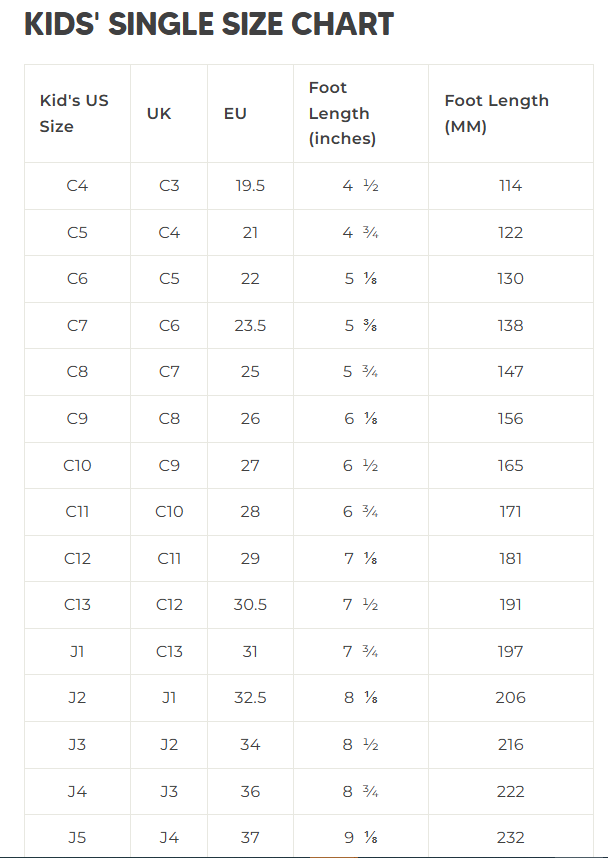
Task: Select US size C10 in first column
Action: pyautogui.click(x=77, y=465)
